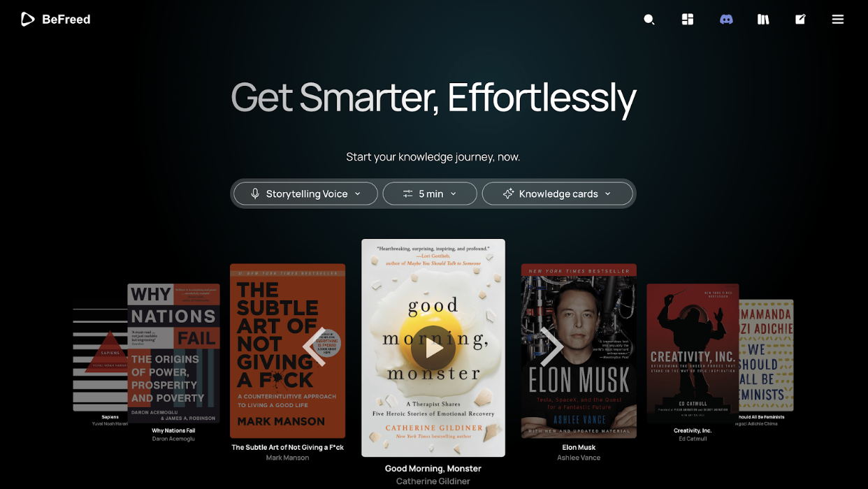Viewport: 868px width, 489px height.
Task: Click the BeFreed logo icon
Action: pos(27,20)
